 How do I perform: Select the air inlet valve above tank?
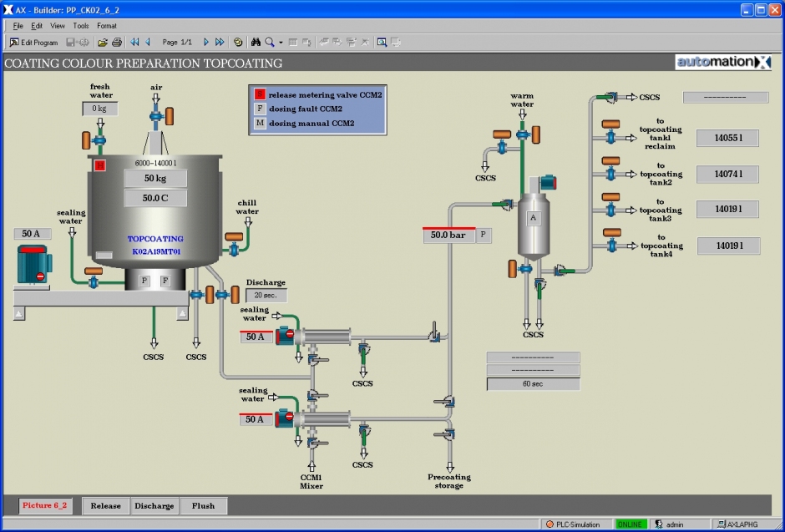point(156,116)
